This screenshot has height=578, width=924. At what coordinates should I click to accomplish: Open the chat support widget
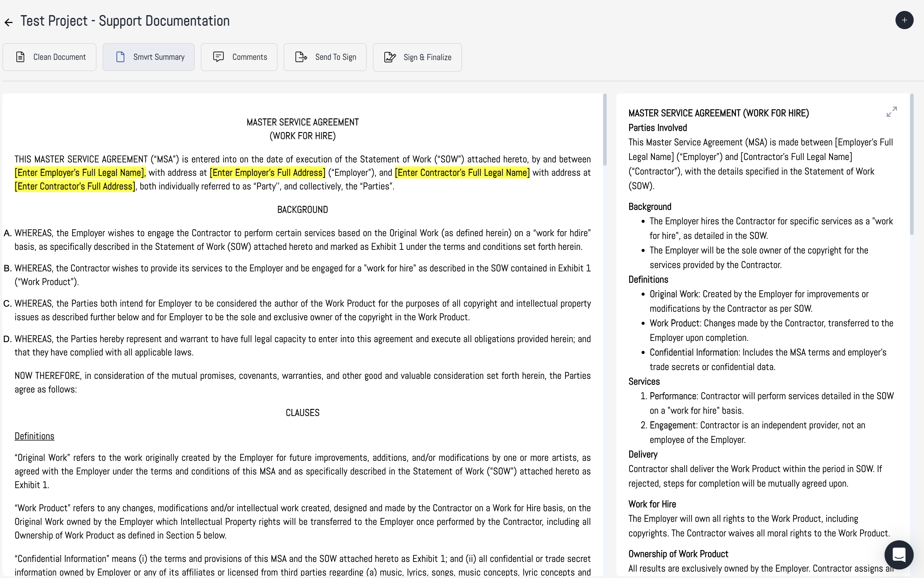[x=899, y=554]
